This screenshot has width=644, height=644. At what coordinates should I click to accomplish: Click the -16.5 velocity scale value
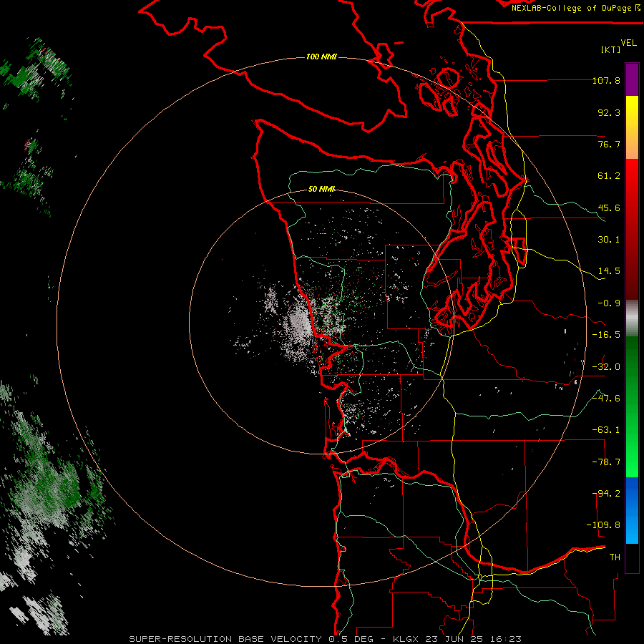[x=606, y=335]
